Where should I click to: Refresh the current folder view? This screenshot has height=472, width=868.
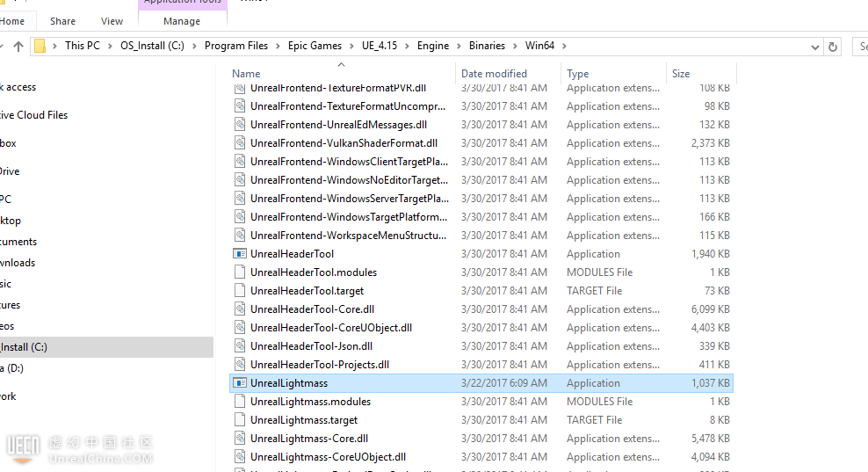tap(833, 47)
